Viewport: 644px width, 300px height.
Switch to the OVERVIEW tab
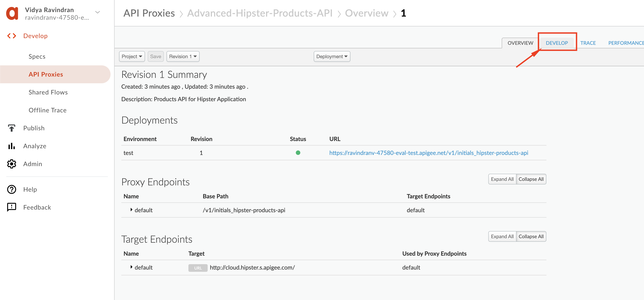pos(520,43)
